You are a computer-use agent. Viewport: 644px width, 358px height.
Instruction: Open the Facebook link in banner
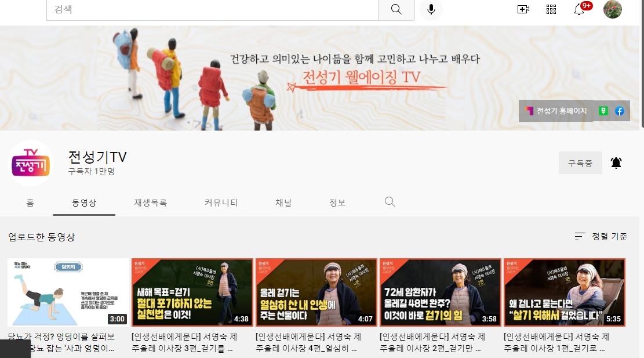[x=619, y=111]
